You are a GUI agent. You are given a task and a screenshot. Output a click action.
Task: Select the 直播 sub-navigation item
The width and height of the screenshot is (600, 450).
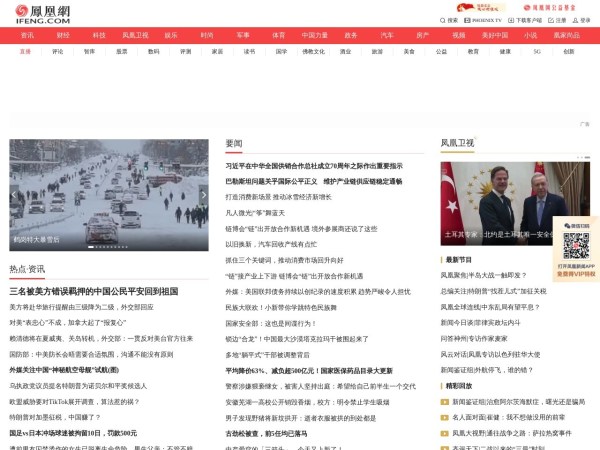click(x=25, y=51)
